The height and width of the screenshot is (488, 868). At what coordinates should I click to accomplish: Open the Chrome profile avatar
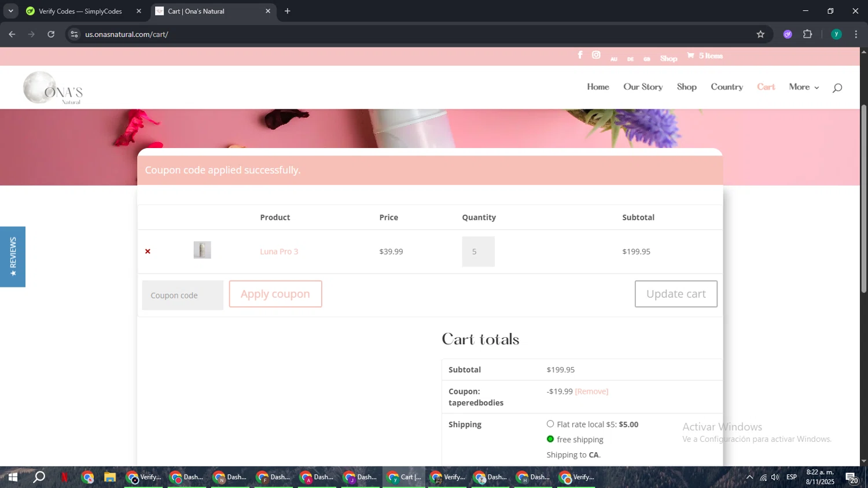pyautogui.click(x=836, y=34)
